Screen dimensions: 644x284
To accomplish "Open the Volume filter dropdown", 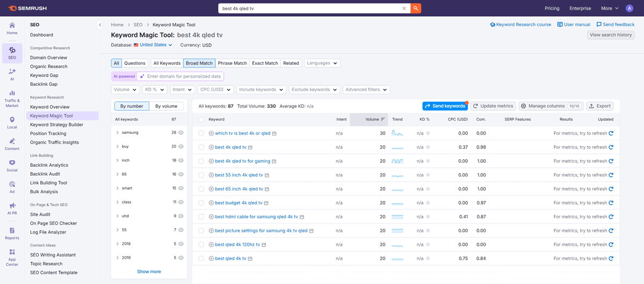I will click(x=126, y=89).
